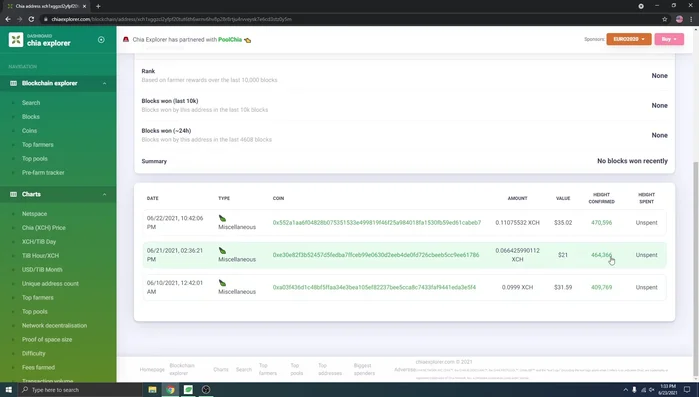Open Fees farmed chart
This screenshot has width=699, height=397.
pyautogui.click(x=38, y=367)
